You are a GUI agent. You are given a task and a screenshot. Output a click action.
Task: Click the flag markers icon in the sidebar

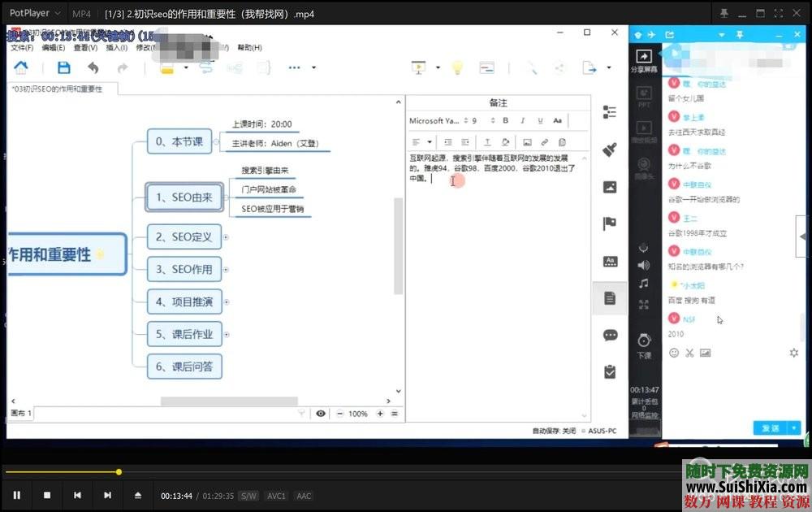point(611,223)
